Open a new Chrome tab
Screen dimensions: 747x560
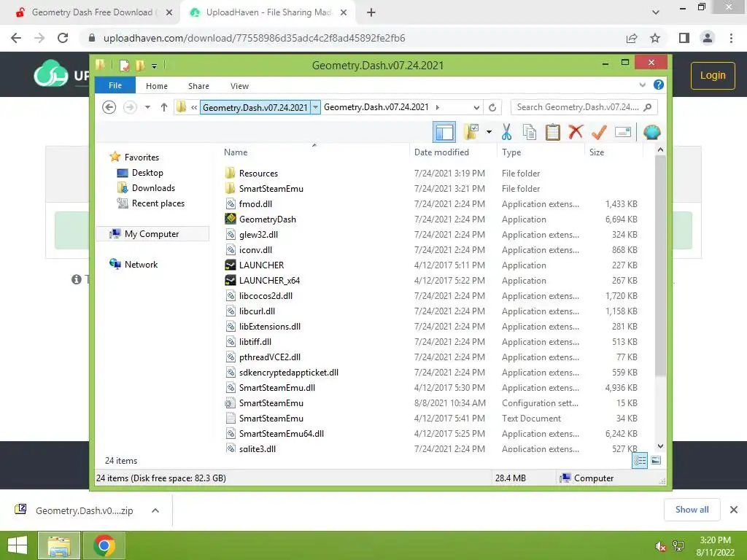click(x=371, y=12)
